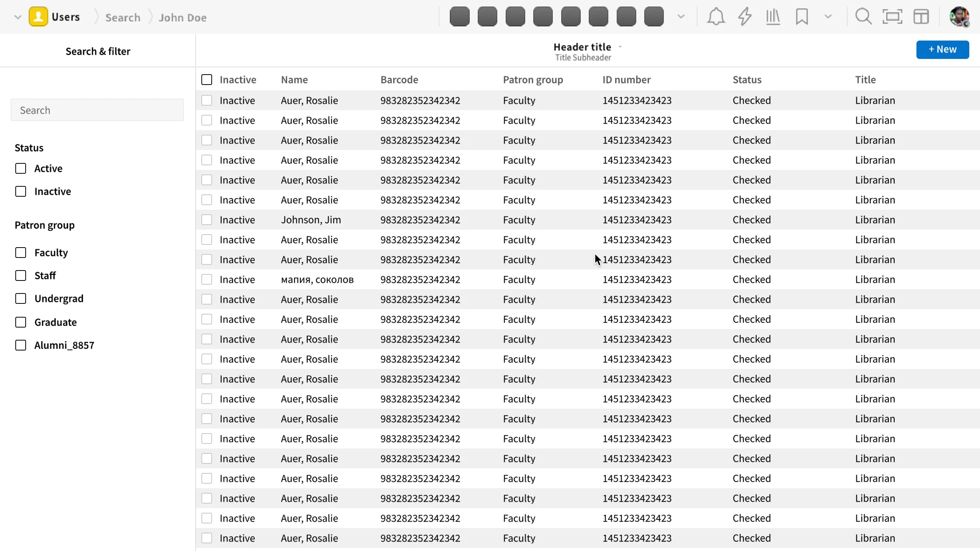Open the Header title dropdown arrow
980x551 pixels.
(620, 47)
